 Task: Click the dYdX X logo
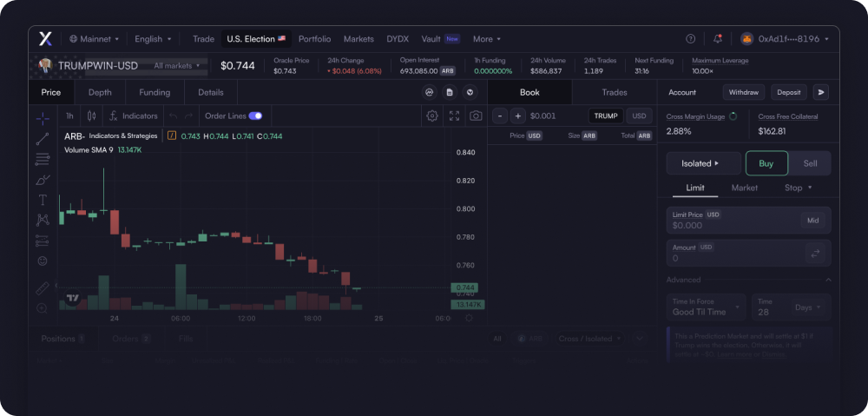(45, 39)
